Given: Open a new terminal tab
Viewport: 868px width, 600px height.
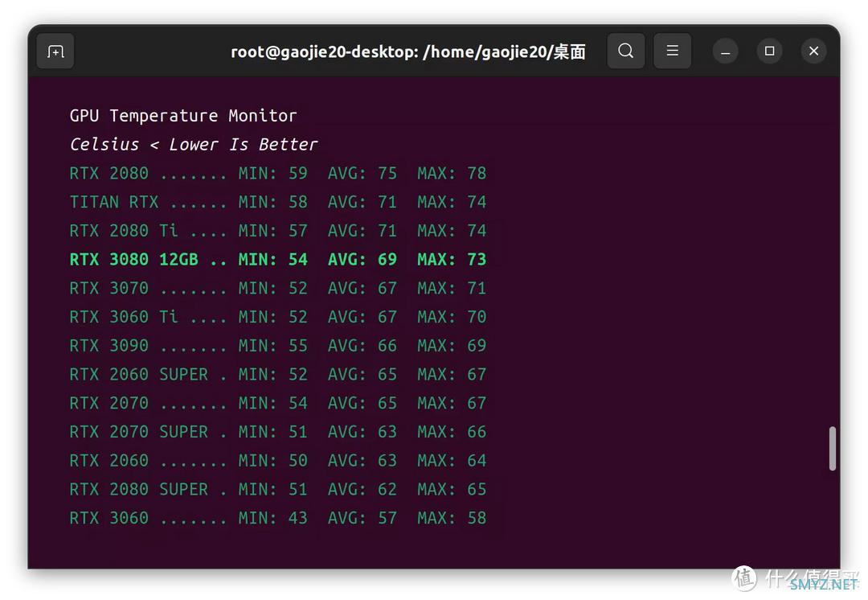Looking at the screenshot, I should click(55, 51).
